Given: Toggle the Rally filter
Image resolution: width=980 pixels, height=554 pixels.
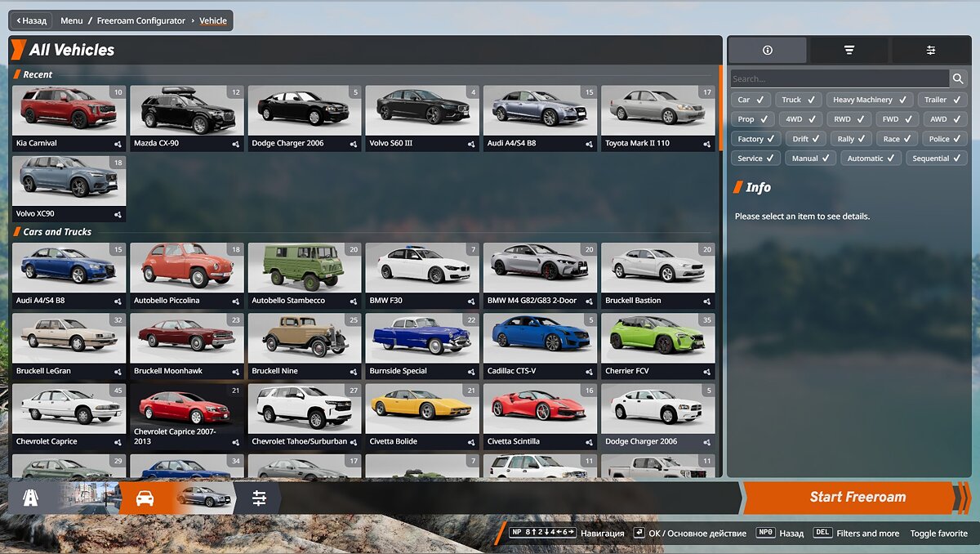Looking at the screenshot, I should 852,139.
